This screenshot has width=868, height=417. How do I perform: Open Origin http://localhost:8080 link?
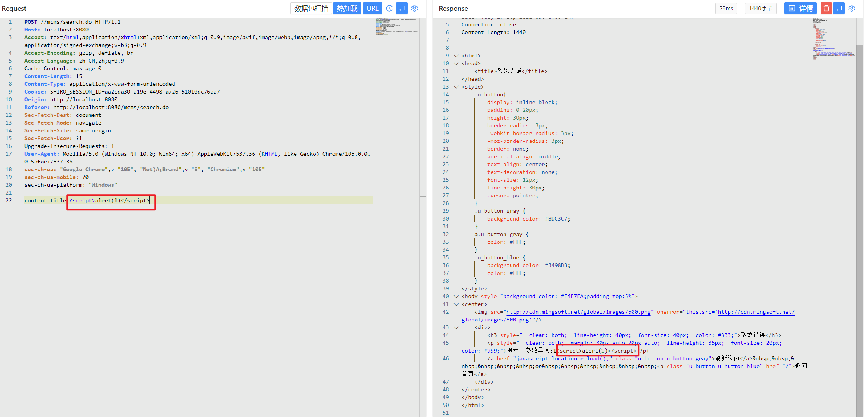click(x=84, y=99)
